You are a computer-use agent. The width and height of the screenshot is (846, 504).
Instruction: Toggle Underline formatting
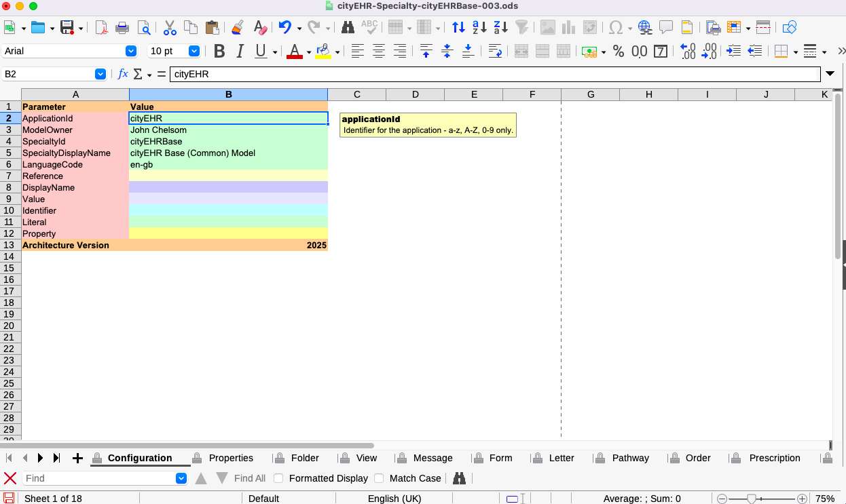click(x=260, y=51)
